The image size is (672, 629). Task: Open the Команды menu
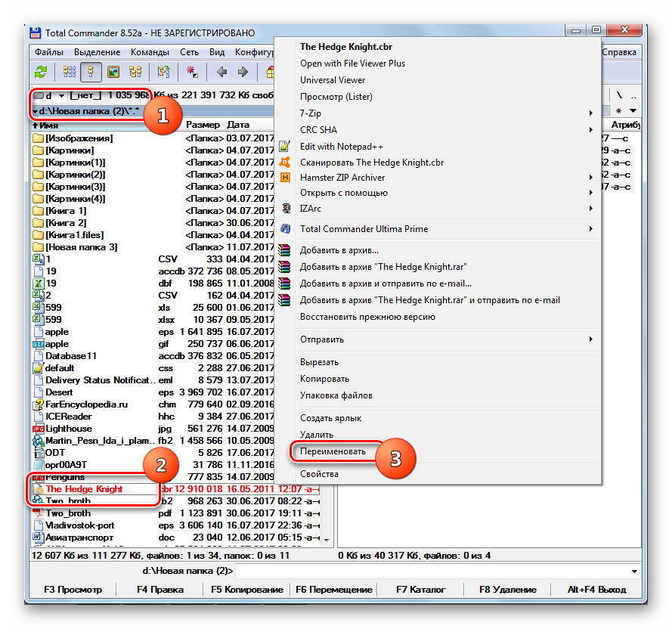(x=150, y=52)
